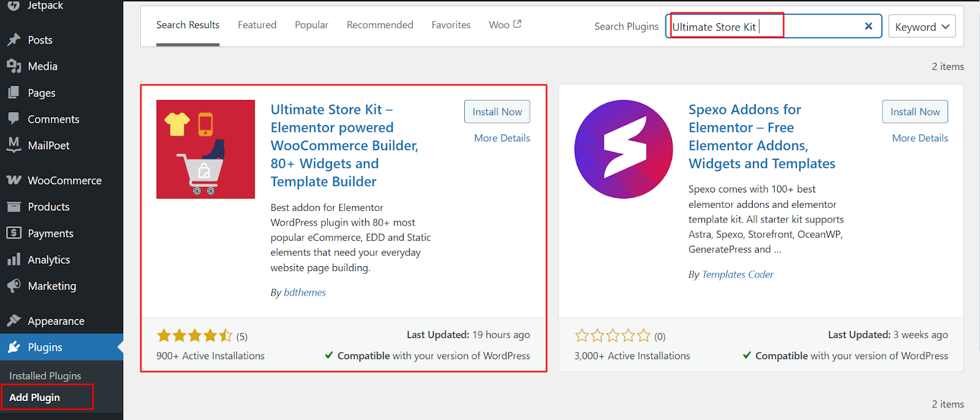The image size is (980, 420).
Task: Install the Spexo Addons plugin now
Action: pyautogui.click(x=915, y=112)
